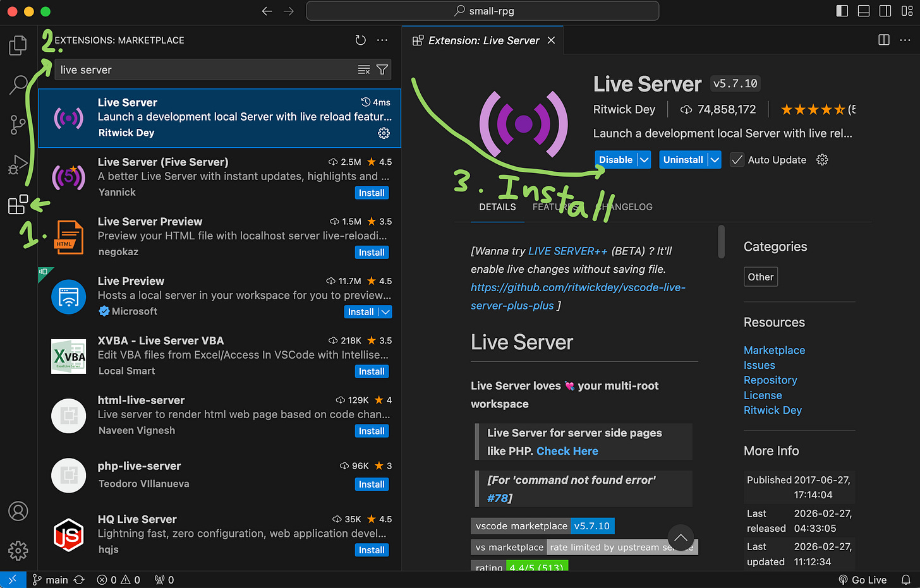Toggle secondary side bar visibility
This screenshot has width=920, height=588.
pyautogui.click(x=885, y=11)
